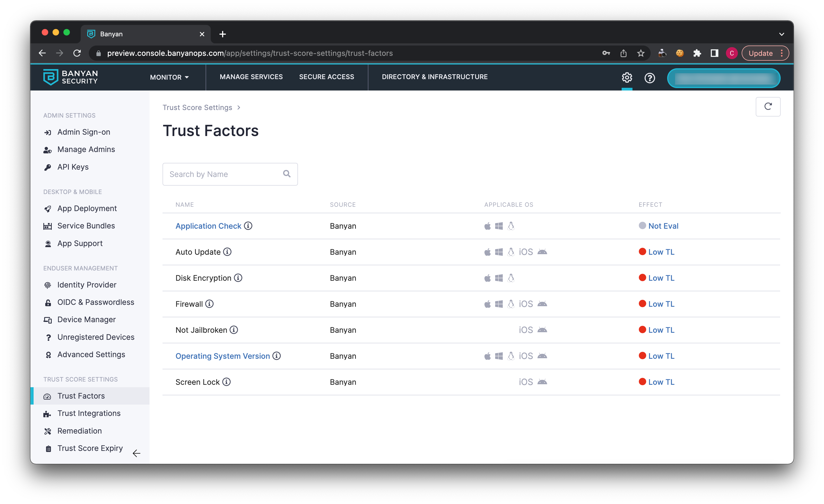Screen dimensions: 824x504
Task: Click refresh button above Trust Factors table
Action: 768,106
